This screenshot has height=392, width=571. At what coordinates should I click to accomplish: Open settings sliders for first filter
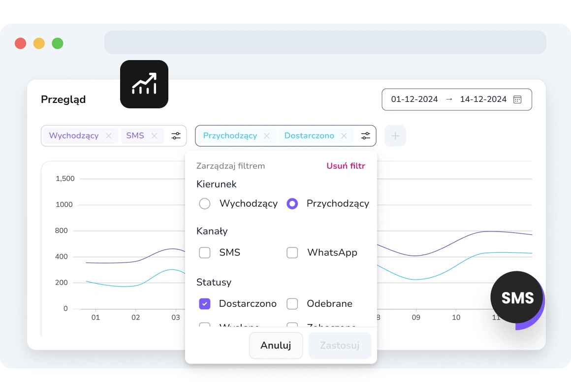176,136
